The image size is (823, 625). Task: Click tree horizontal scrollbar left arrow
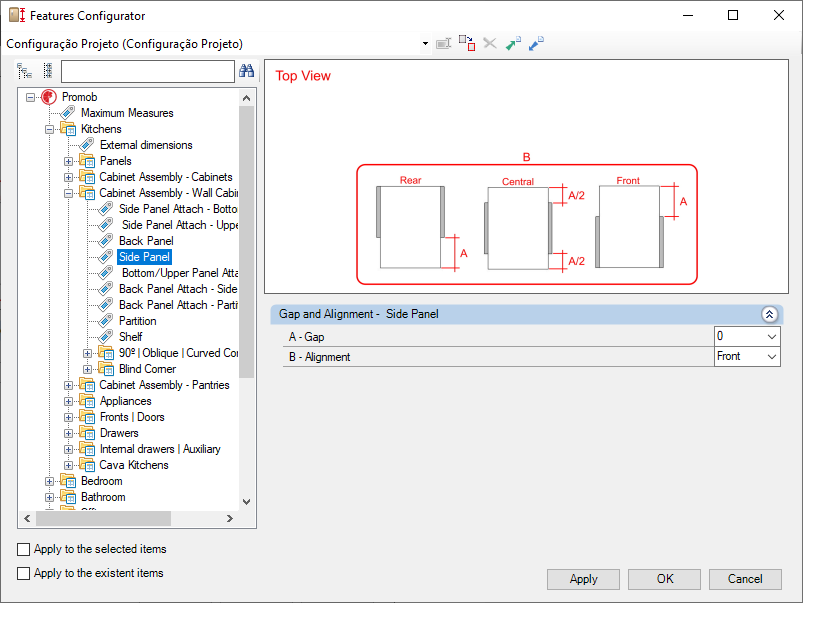27,518
